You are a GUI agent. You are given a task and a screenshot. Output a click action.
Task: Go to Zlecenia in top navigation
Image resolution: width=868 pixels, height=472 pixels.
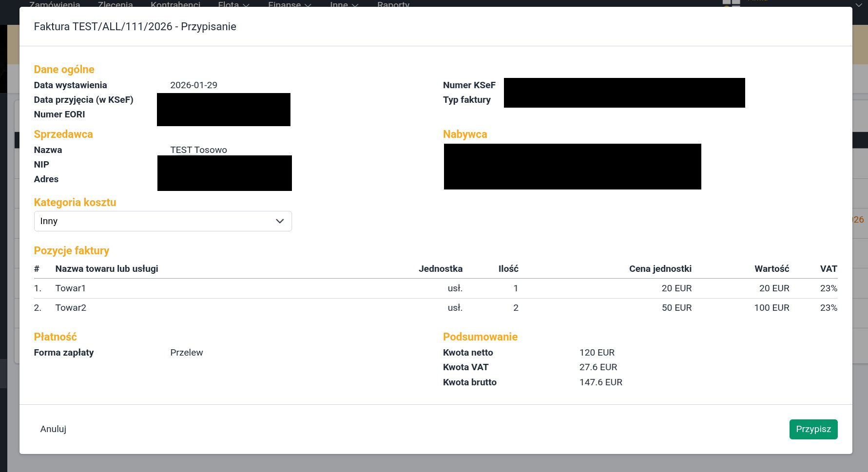pos(115,5)
